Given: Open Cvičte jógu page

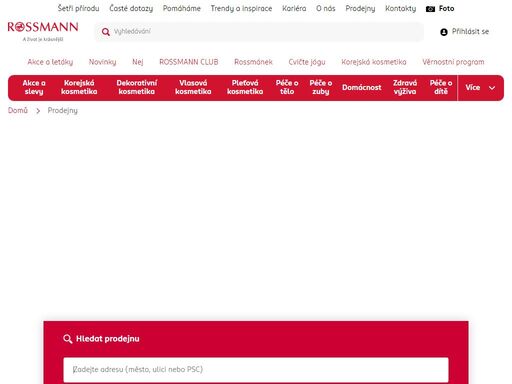Looking at the screenshot, I should coord(307,62).
